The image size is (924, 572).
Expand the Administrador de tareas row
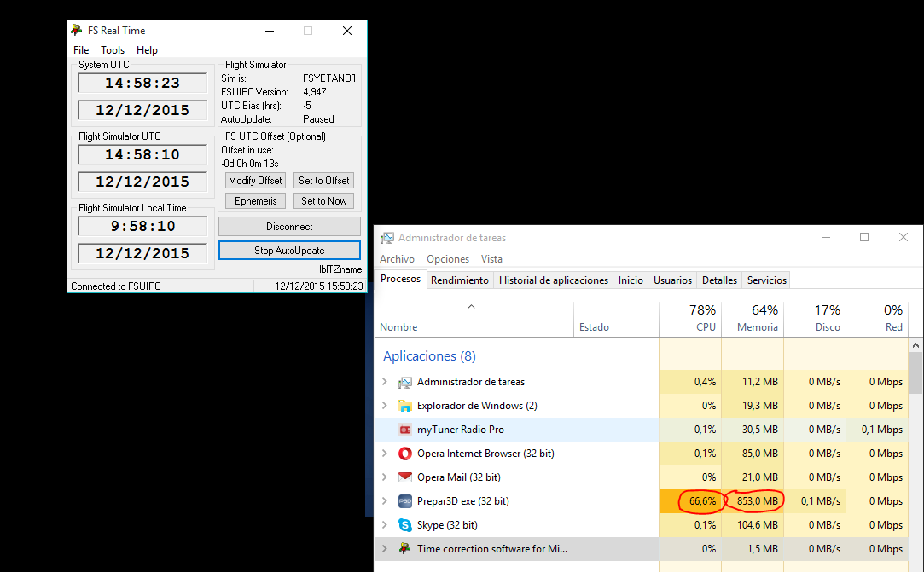click(385, 382)
